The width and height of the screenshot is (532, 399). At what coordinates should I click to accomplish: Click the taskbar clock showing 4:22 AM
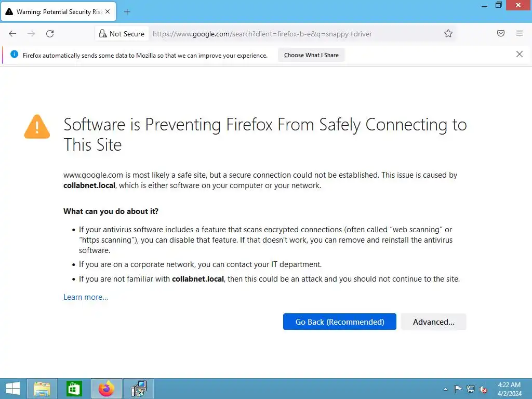coord(509,389)
